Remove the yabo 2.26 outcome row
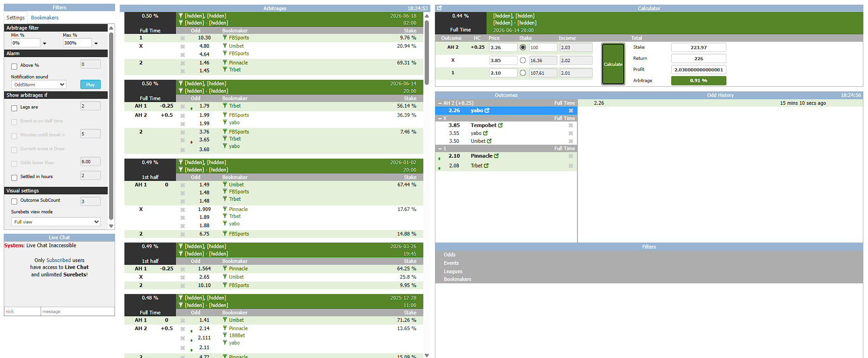The height and width of the screenshot is (358, 868). (571, 111)
